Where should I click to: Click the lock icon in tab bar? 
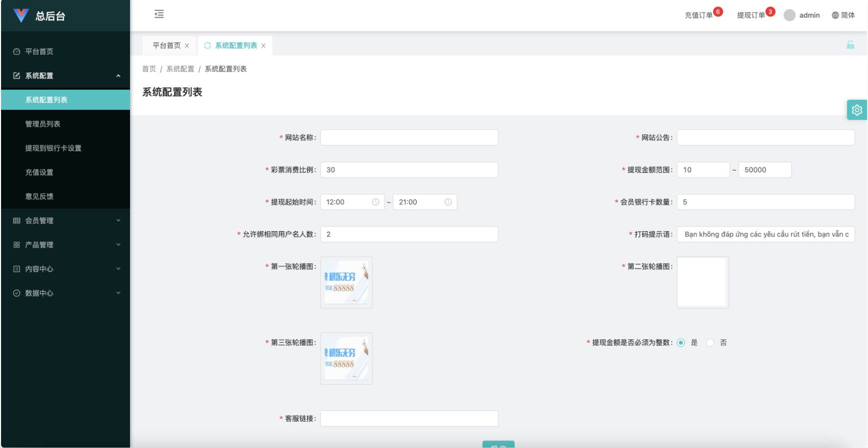pyautogui.click(x=850, y=45)
